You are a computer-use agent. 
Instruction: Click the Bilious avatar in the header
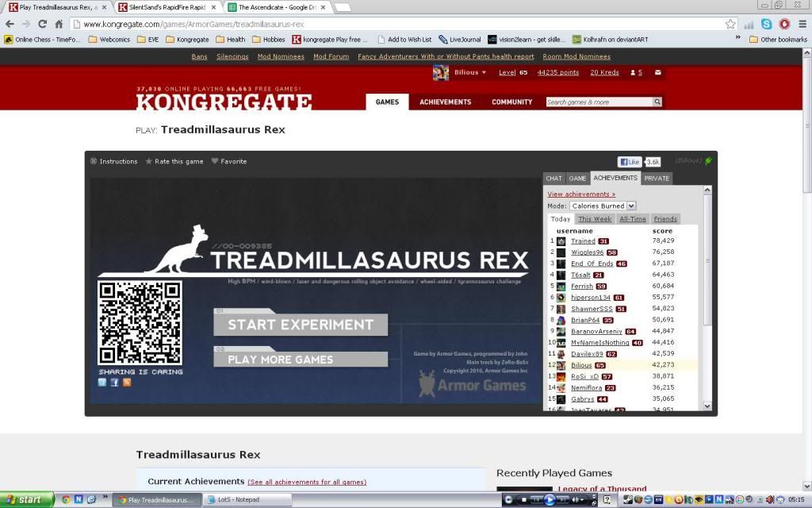pos(441,72)
